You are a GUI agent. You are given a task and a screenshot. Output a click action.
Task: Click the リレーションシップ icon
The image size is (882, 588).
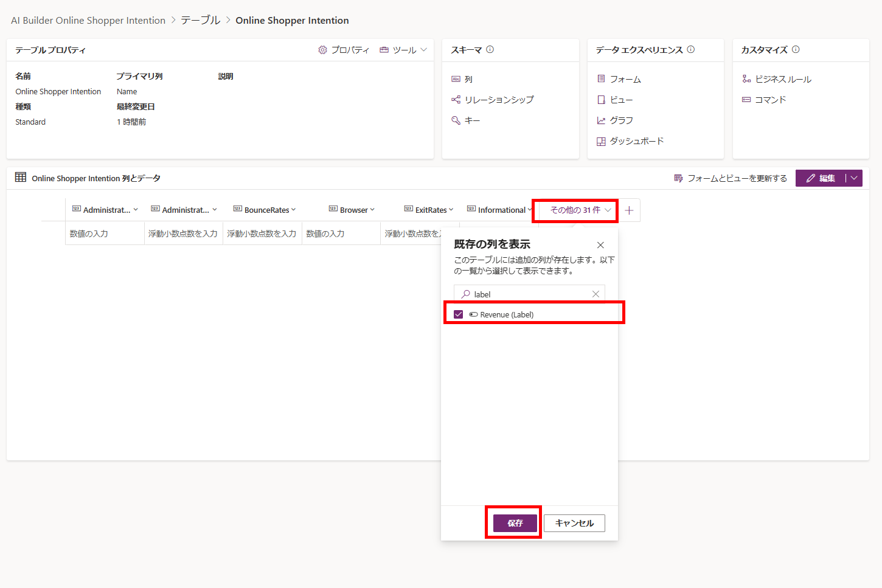pyautogui.click(x=456, y=100)
